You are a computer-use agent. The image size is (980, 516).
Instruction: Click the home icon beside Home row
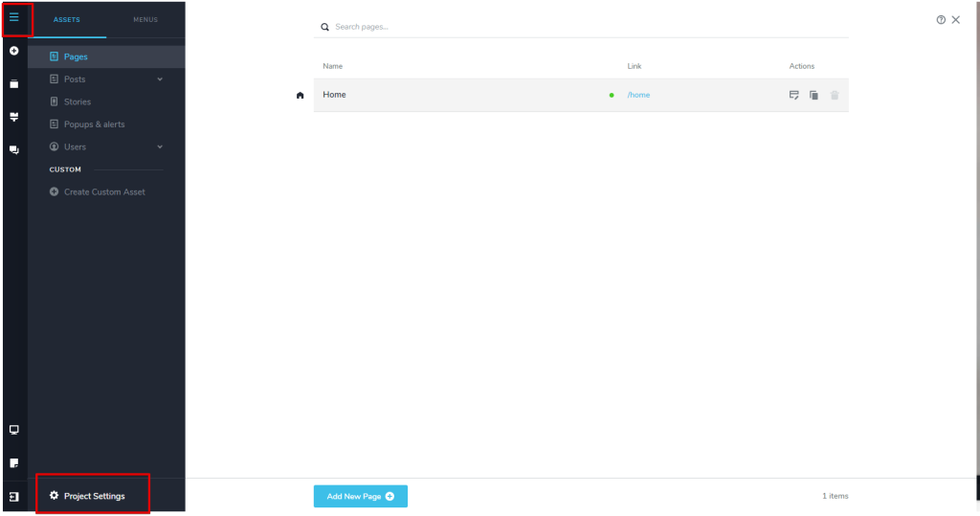[301, 95]
